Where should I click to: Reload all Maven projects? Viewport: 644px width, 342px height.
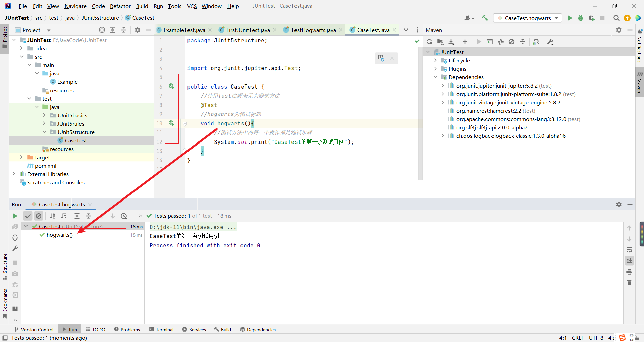[x=429, y=42]
